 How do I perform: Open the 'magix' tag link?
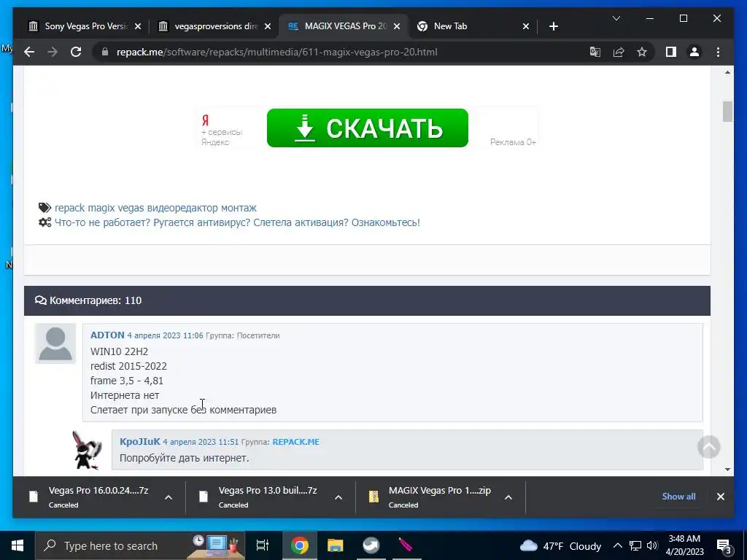click(101, 208)
